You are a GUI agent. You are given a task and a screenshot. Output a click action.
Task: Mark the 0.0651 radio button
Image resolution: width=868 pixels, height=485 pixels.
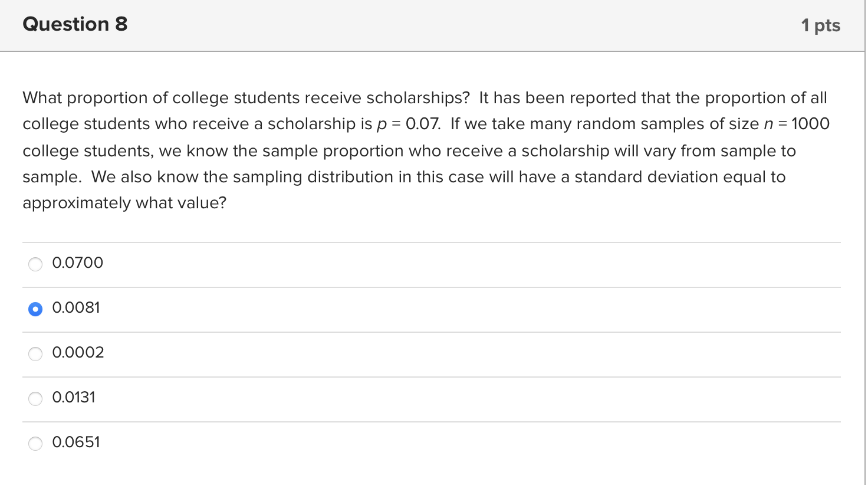pos(35,443)
